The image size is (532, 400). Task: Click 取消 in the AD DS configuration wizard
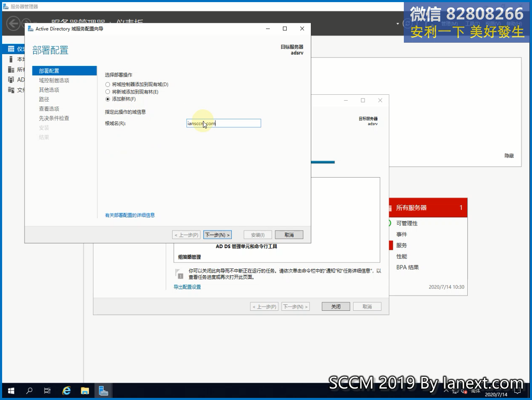[x=289, y=235]
